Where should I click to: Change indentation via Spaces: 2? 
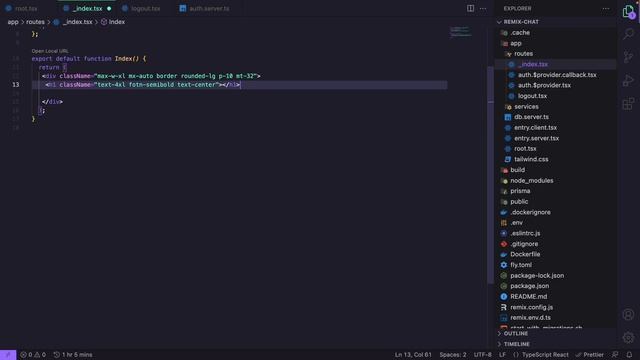click(453, 355)
